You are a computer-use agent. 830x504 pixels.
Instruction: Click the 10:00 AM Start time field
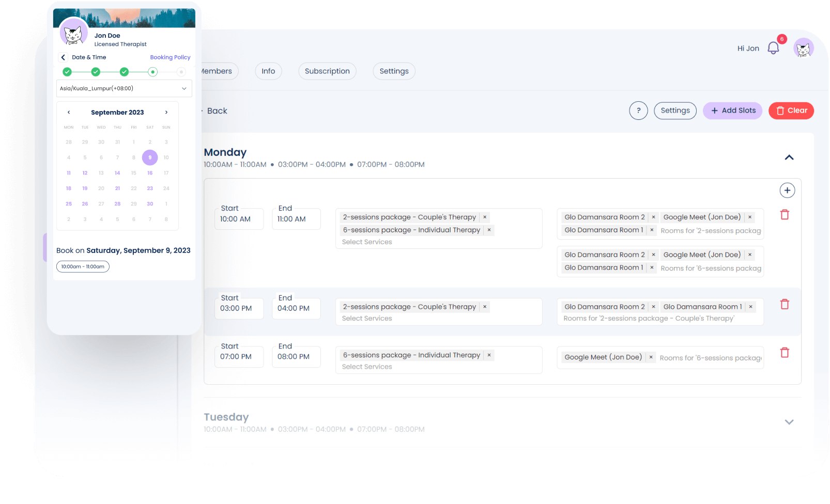tap(239, 219)
